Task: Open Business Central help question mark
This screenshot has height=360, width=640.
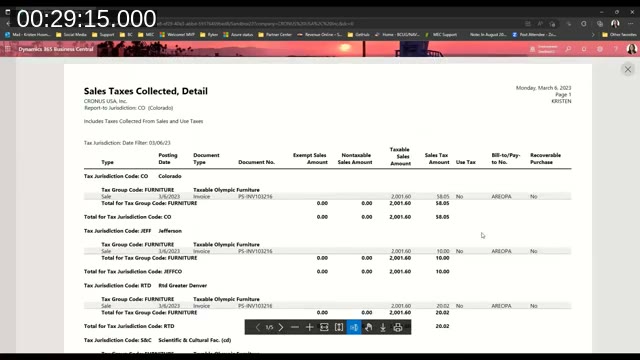Action: click(616, 49)
